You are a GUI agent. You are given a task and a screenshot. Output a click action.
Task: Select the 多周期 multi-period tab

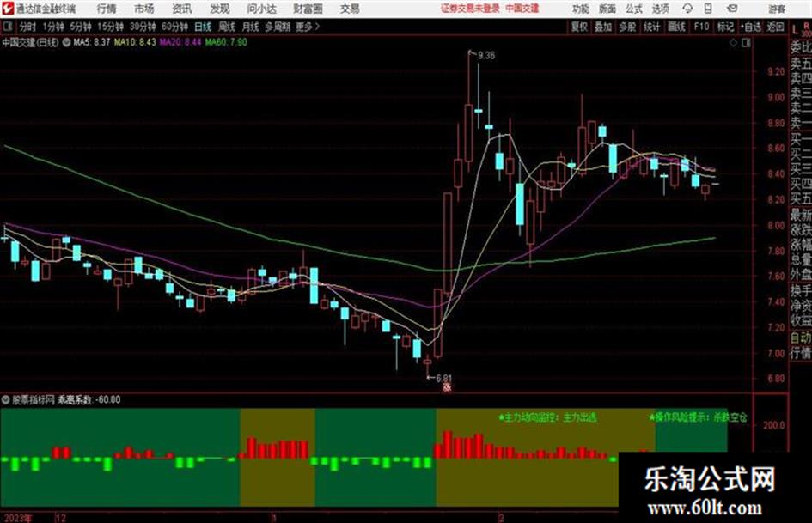tap(277, 27)
